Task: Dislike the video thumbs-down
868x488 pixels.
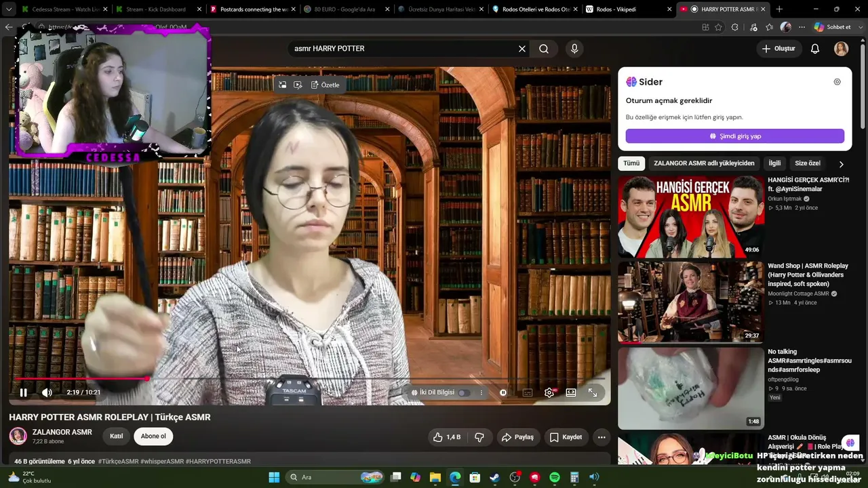Action: pos(479,437)
